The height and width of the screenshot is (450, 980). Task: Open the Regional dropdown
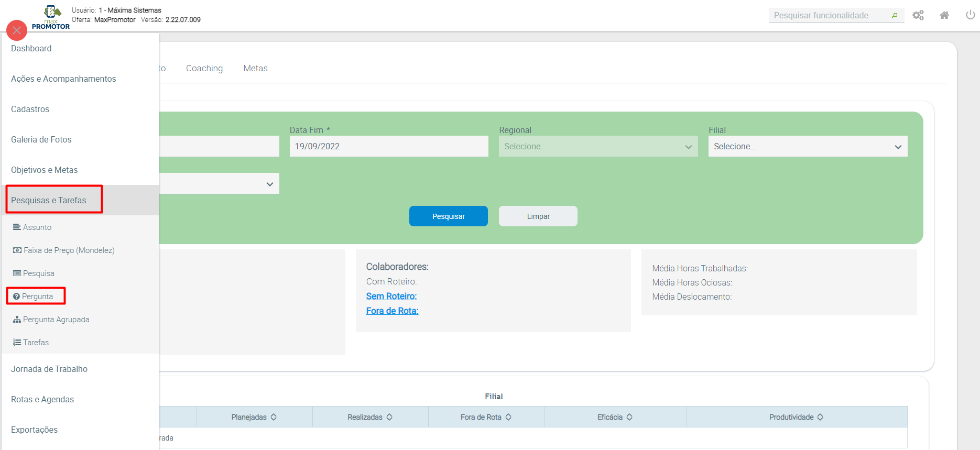597,147
